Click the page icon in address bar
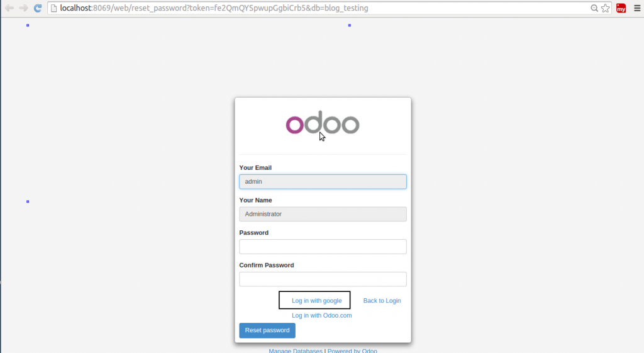Viewport: 644px width, 353px height. click(x=54, y=8)
